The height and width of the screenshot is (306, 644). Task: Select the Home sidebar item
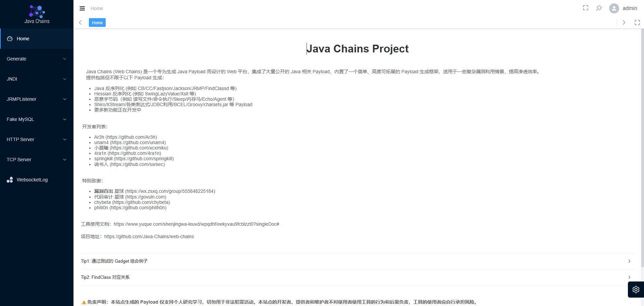click(37, 39)
